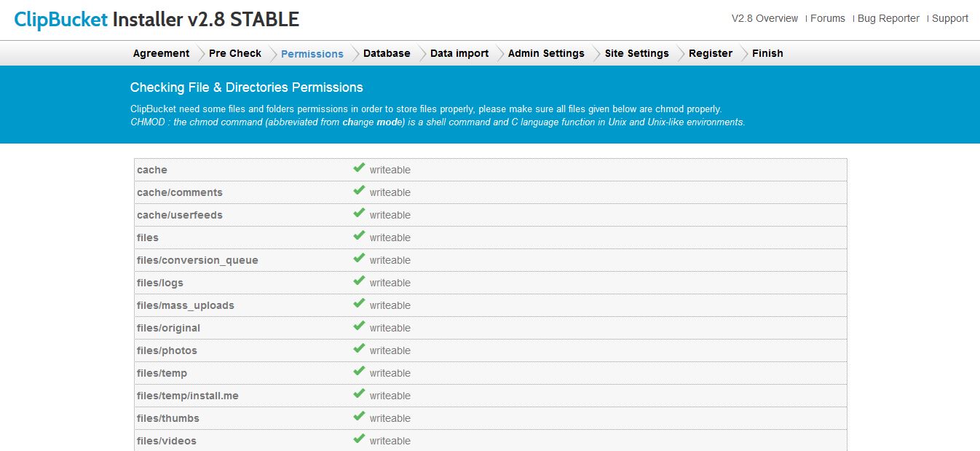This screenshot has width=980, height=451.
Task: Select the Permissions step tab
Action: pyautogui.click(x=312, y=54)
